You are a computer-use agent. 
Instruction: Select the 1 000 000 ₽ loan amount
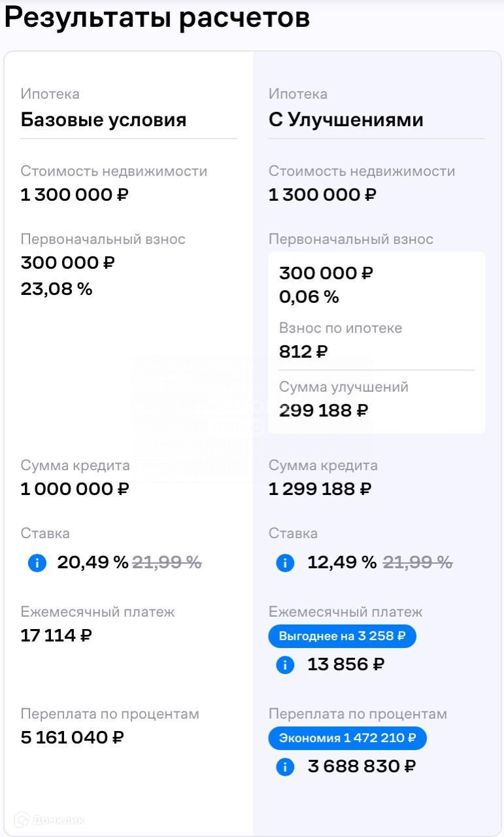75,489
